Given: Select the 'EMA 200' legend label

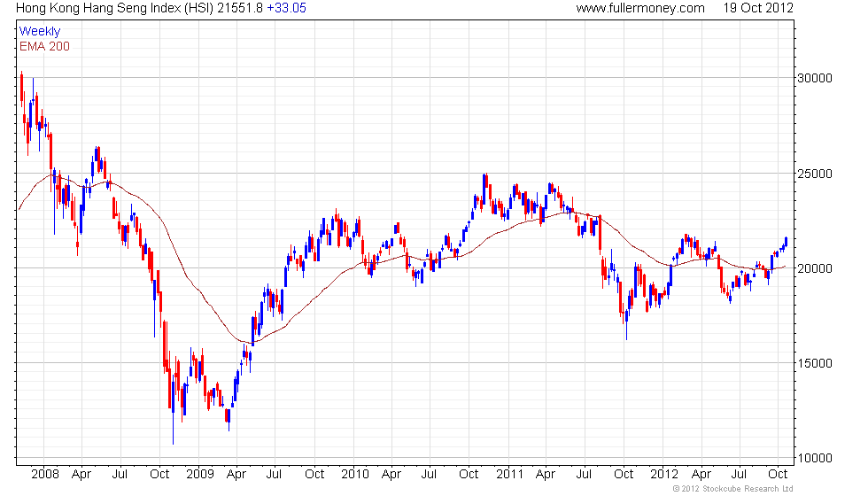Looking at the screenshot, I should point(44,46).
